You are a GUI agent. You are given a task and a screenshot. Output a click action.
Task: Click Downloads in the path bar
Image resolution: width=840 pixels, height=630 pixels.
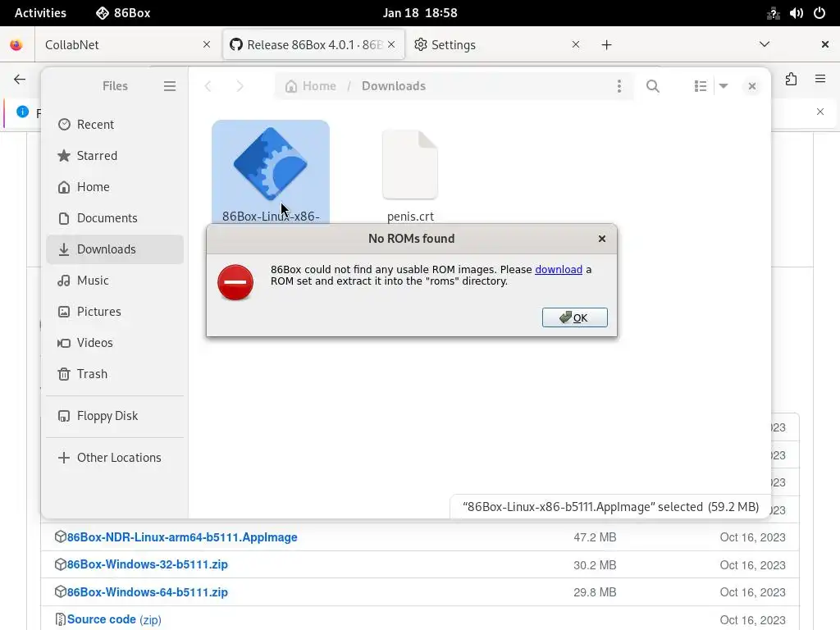pyautogui.click(x=393, y=86)
